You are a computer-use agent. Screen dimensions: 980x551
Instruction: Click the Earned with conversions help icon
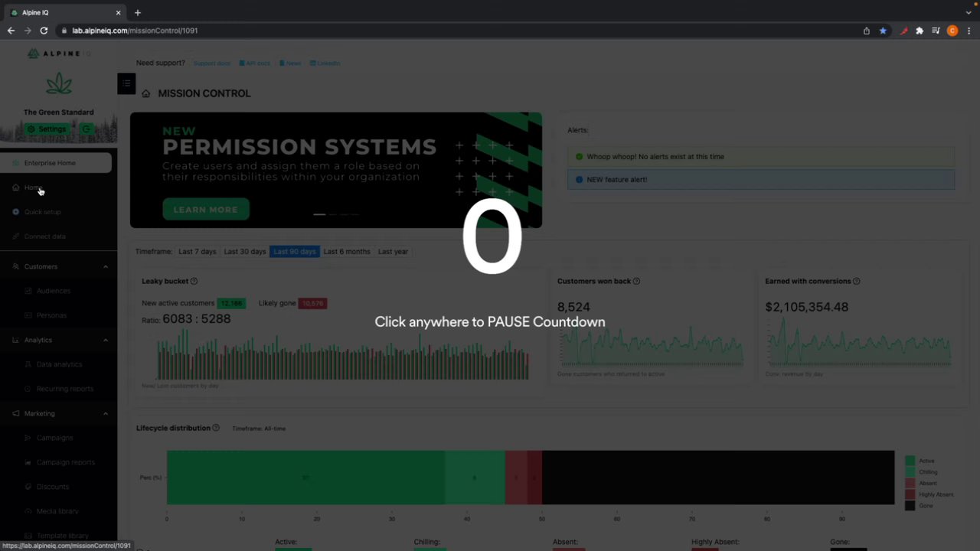(x=856, y=282)
